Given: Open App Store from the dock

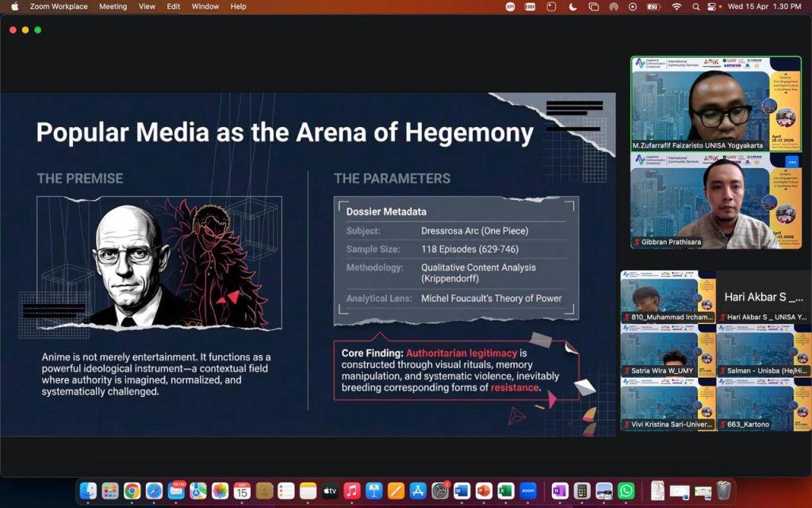Looking at the screenshot, I should tap(418, 491).
